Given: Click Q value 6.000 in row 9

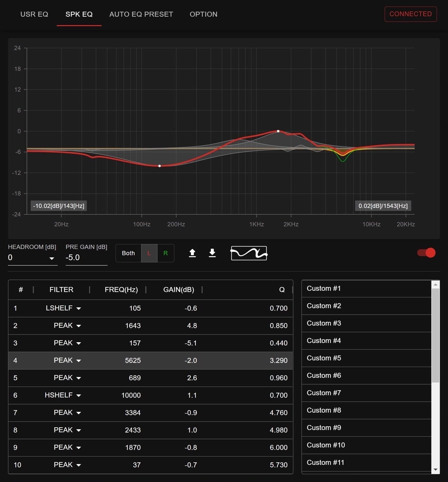Looking at the screenshot, I should coord(279,448).
